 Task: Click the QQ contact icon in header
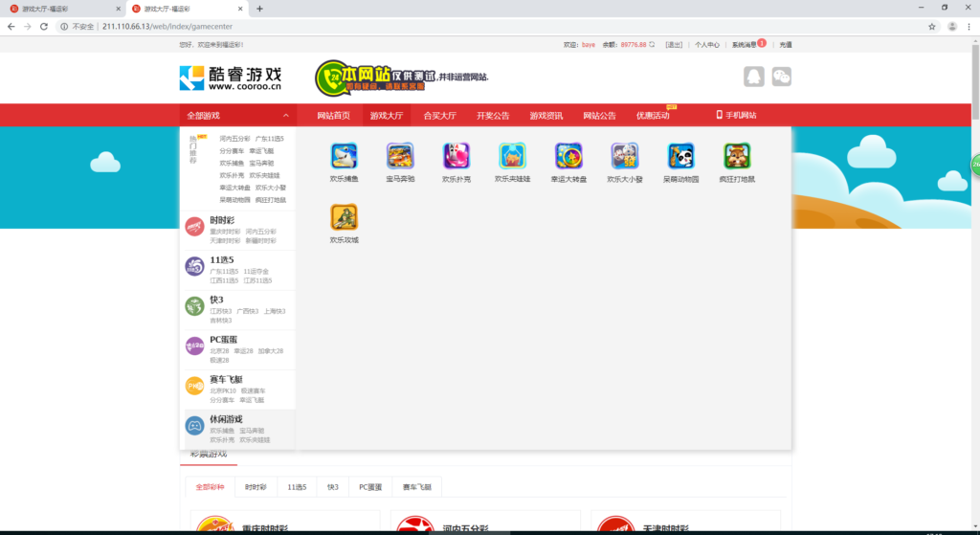[x=754, y=77]
